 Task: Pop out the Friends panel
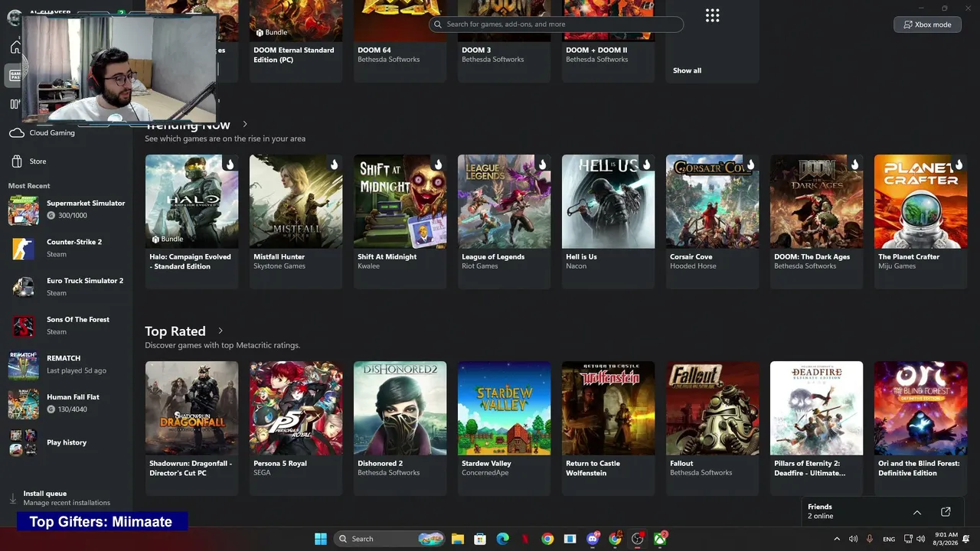946,512
